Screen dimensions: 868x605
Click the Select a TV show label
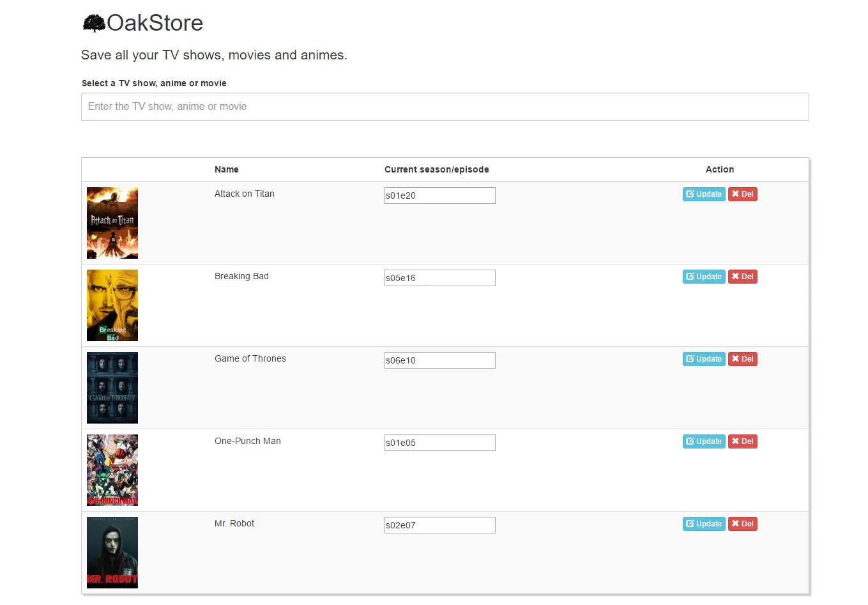[x=154, y=83]
